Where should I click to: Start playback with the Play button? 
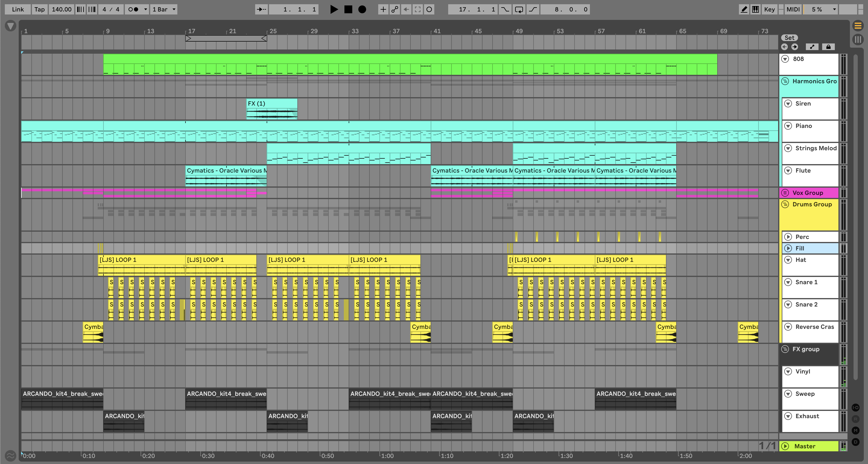tap(334, 9)
